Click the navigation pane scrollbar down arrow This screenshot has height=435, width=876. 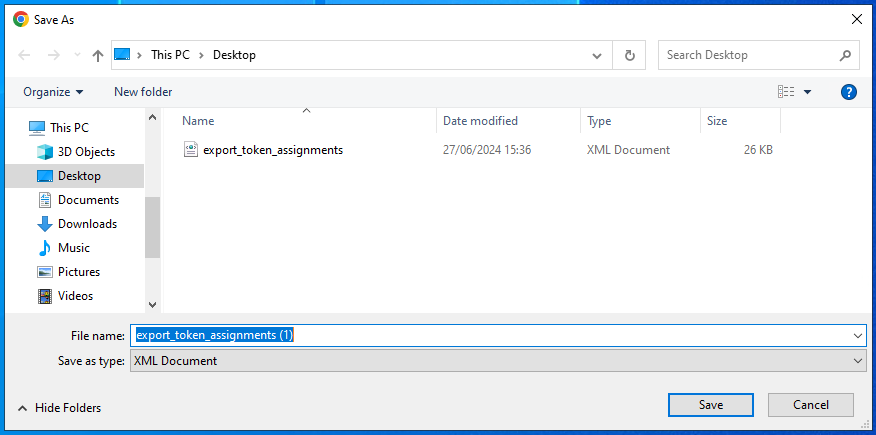153,305
